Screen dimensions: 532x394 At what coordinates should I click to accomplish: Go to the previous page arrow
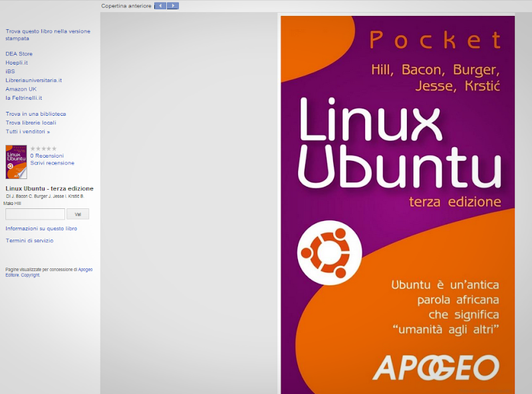click(x=160, y=6)
